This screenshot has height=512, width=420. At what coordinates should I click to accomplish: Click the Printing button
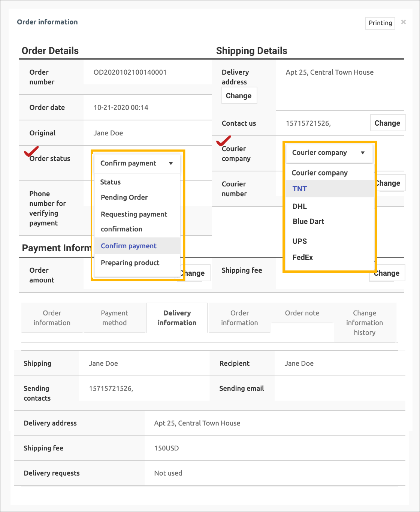(x=380, y=23)
